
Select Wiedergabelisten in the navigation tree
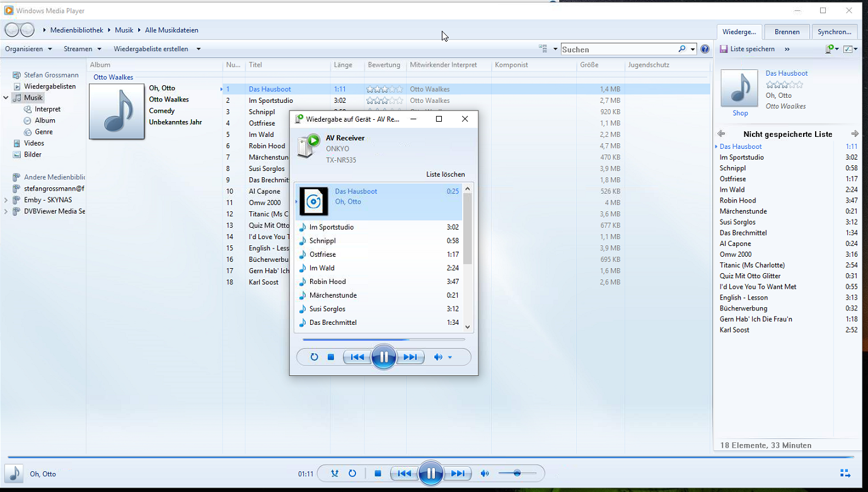click(x=50, y=86)
